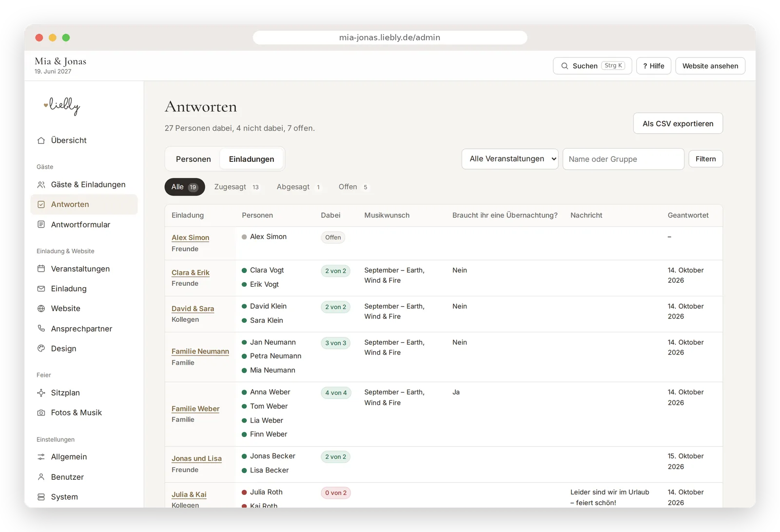Open the David & Sara invitation
The width and height of the screenshot is (780, 532).
tap(193, 309)
